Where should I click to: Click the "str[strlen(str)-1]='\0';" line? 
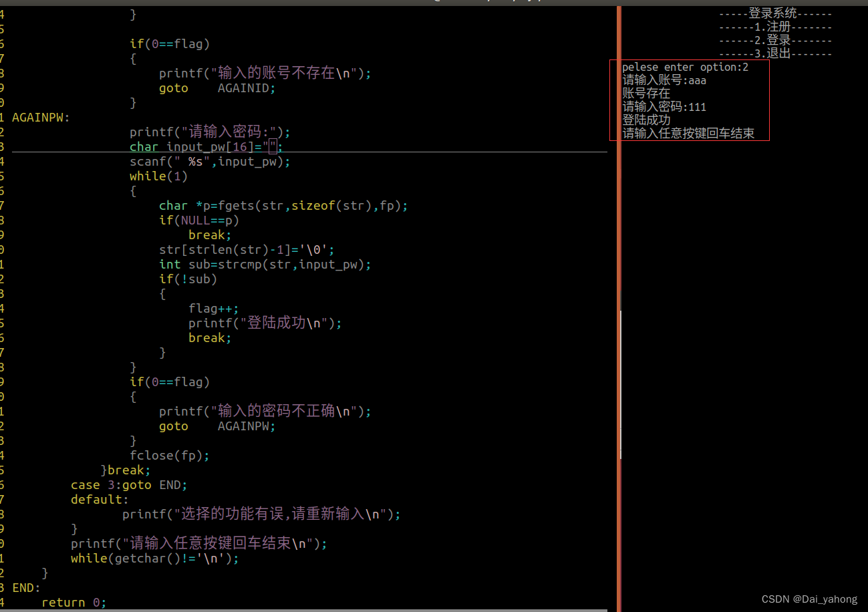[x=247, y=250]
